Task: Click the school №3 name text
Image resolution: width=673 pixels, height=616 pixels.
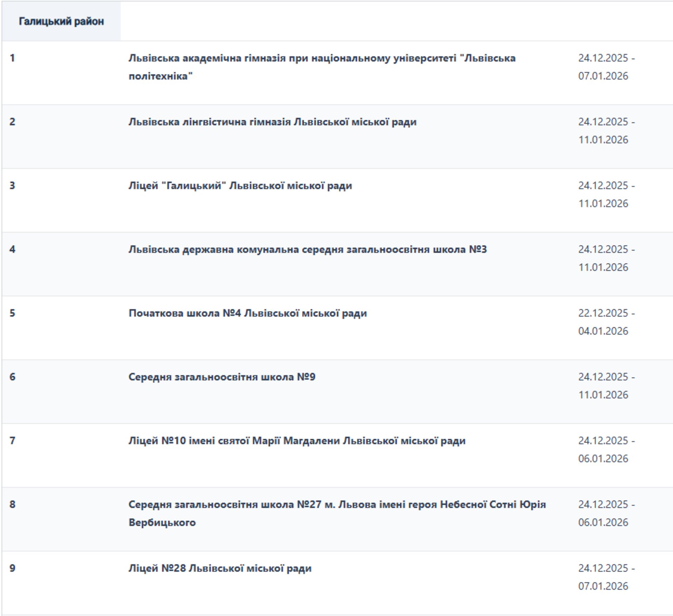Action: (x=307, y=250)
